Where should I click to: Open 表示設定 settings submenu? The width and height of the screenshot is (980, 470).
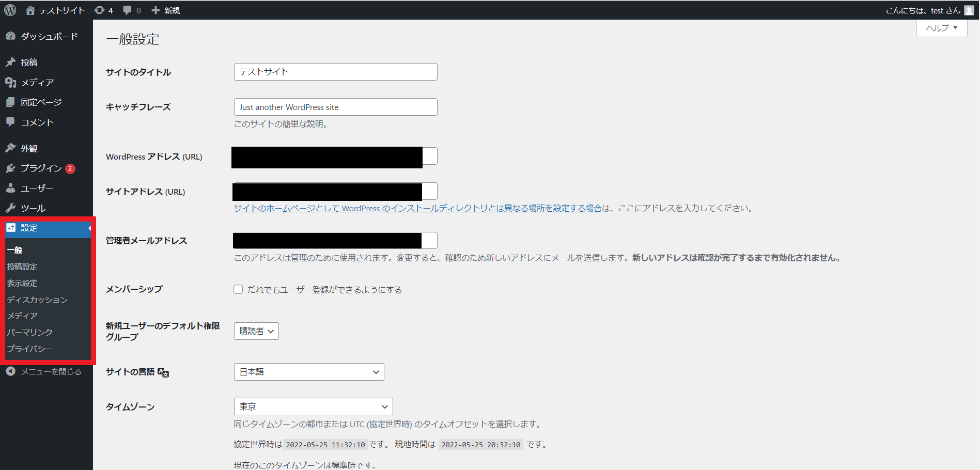coord(22,283)
